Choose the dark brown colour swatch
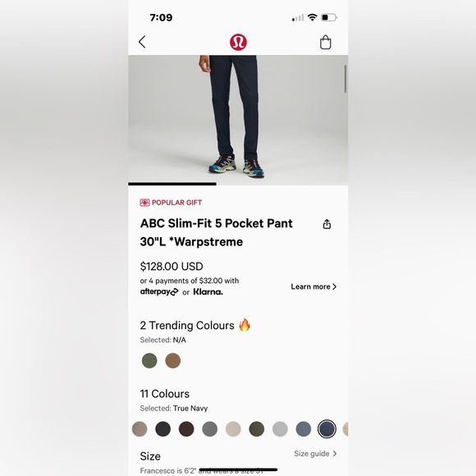This screenshot has width=476, height=476. coord(186,429)
